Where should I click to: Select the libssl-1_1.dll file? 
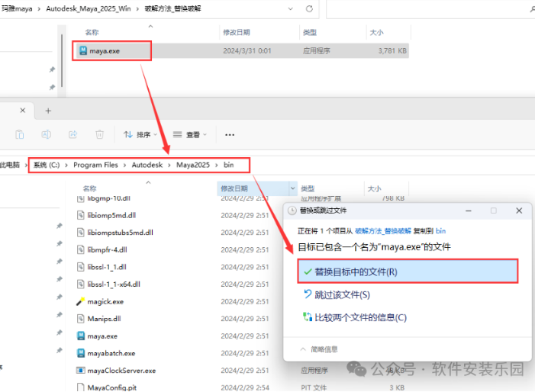(106, 267)
